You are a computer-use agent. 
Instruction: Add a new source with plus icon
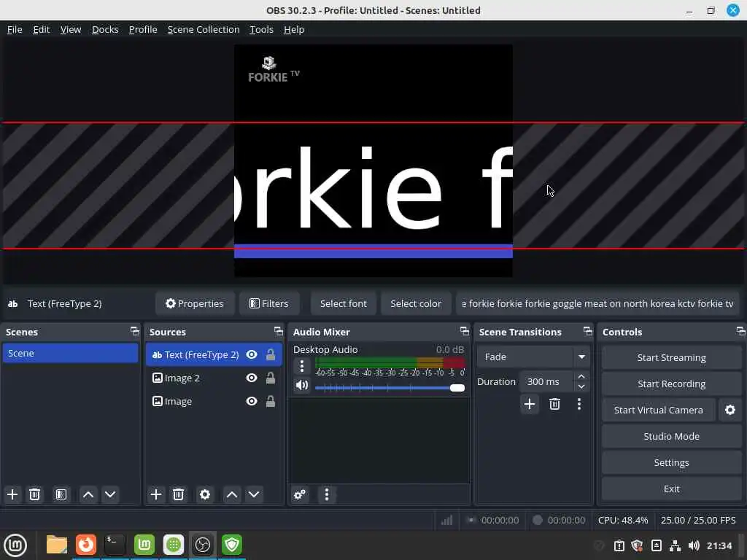pyautogui.click(x=156, y=494)
